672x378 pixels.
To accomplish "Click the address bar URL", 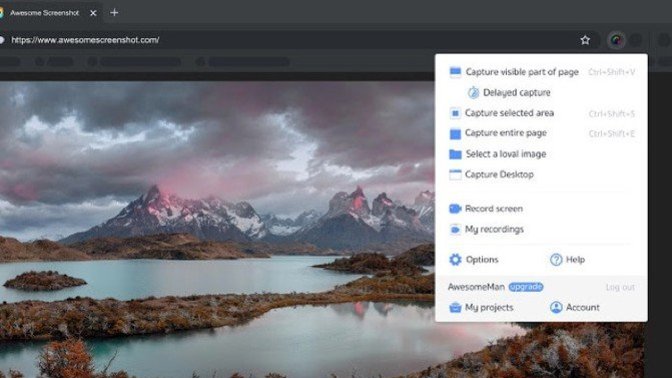I will click(x=85, y=40).
